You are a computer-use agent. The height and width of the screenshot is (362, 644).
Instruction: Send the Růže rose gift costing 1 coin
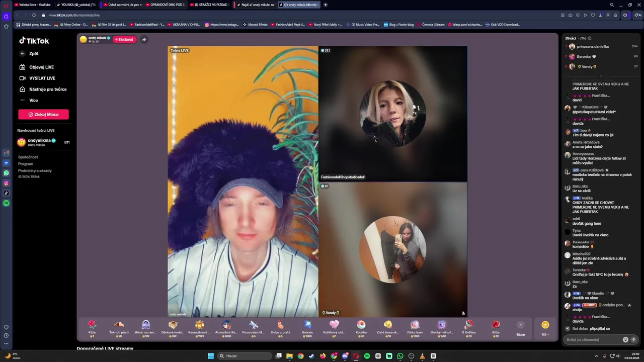click(92, 328)
